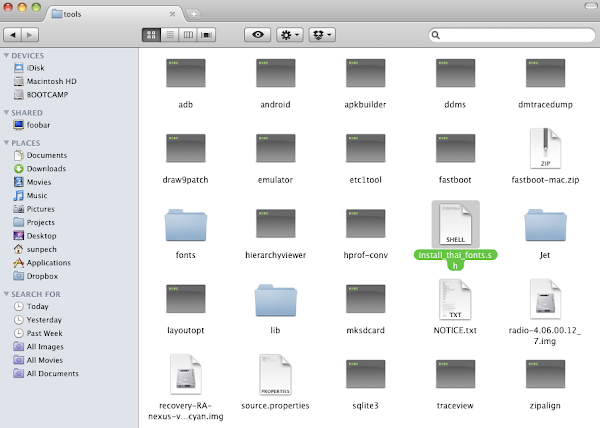Open the Action gear dropdown menu

coord(290,35)
